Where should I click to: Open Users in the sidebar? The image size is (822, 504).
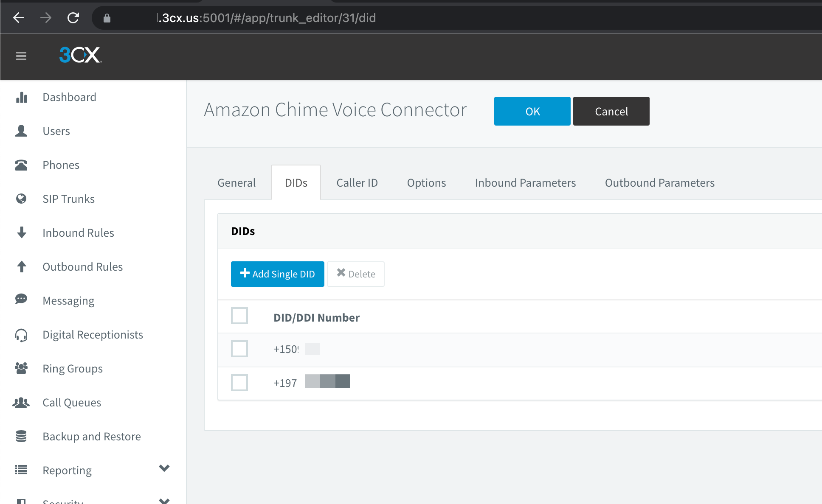click(56, 131)
